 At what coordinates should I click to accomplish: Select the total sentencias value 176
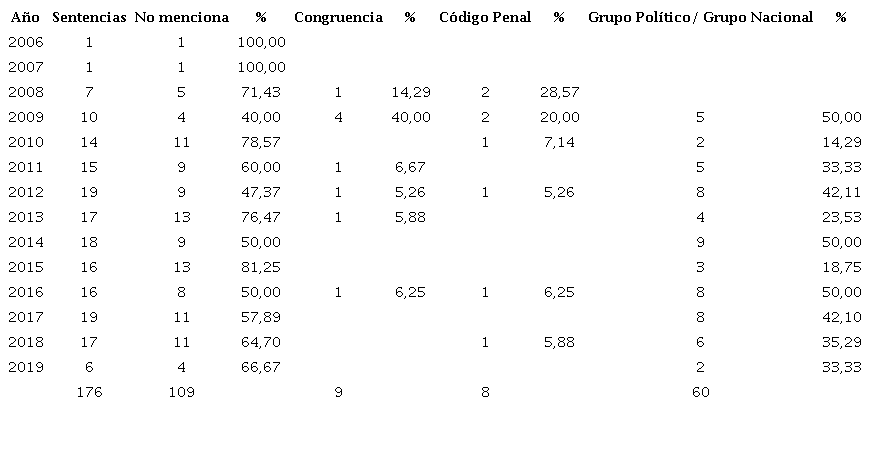(x=89, y=392)
